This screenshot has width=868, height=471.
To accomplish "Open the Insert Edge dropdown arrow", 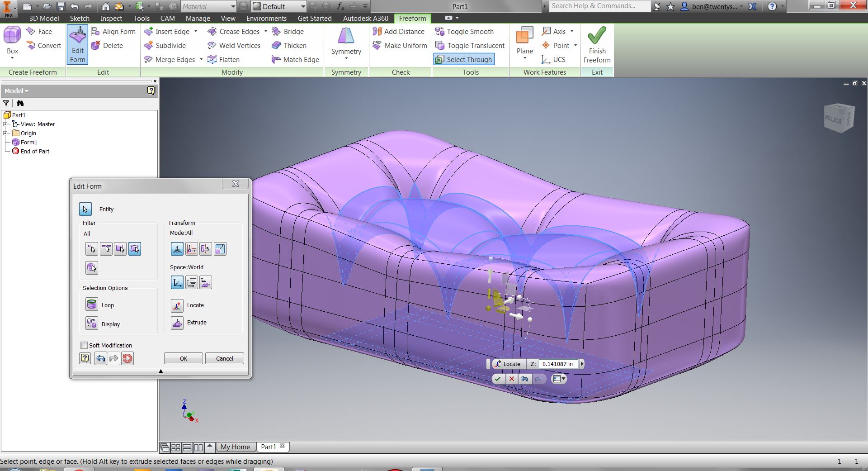I will tap(196, 31).
